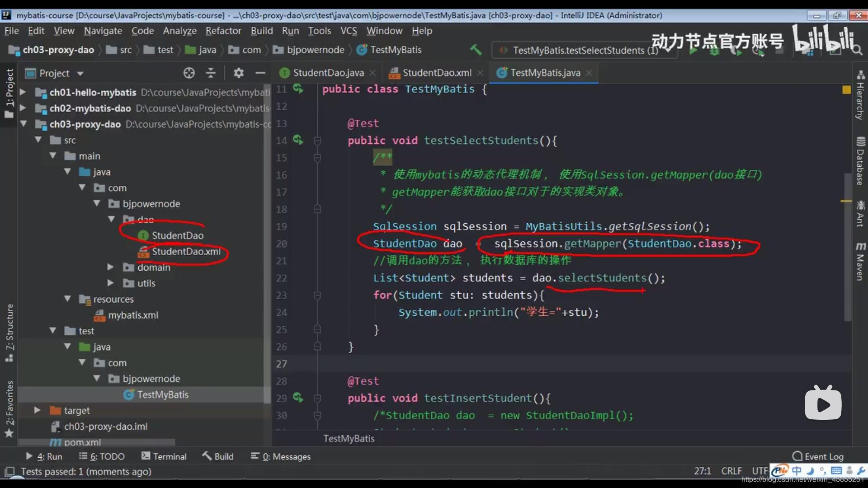Collapse the test folder
868x488 pixels.
point(53,331)
